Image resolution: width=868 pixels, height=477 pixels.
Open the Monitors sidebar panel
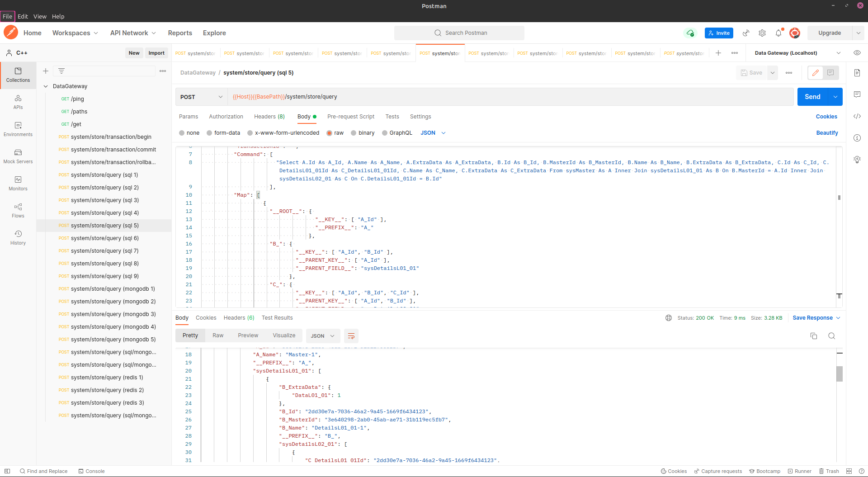[18, 184]
